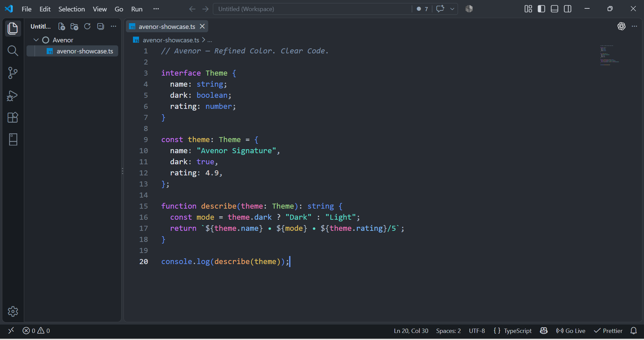Open notifications bell in status bar
This screenshot has height=340, width=644.
(x=634, y=331)
